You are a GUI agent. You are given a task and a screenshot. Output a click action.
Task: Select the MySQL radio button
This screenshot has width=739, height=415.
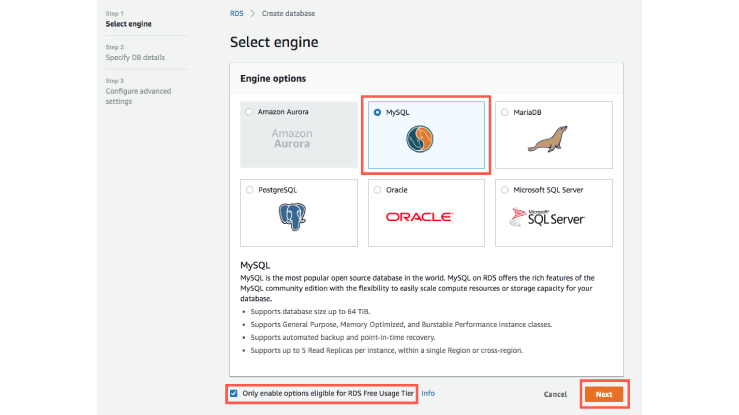click(x=377, y=112)
